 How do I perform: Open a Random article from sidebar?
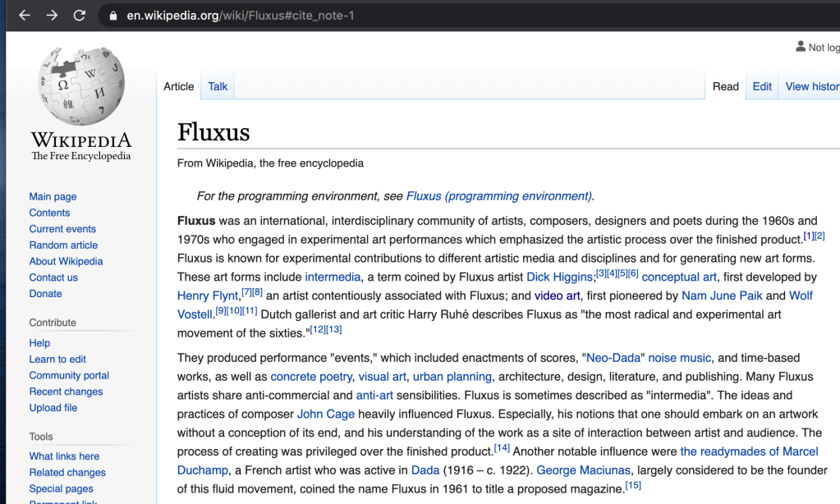point(63,245)
